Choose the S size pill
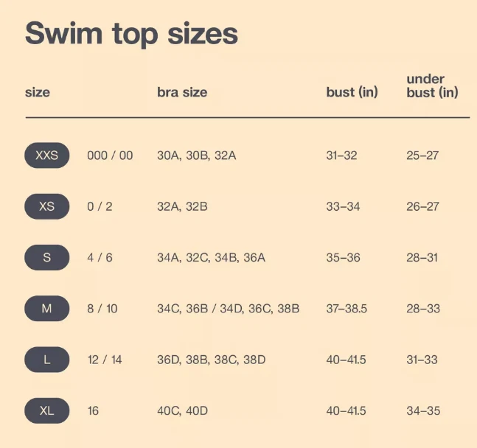 47,258
